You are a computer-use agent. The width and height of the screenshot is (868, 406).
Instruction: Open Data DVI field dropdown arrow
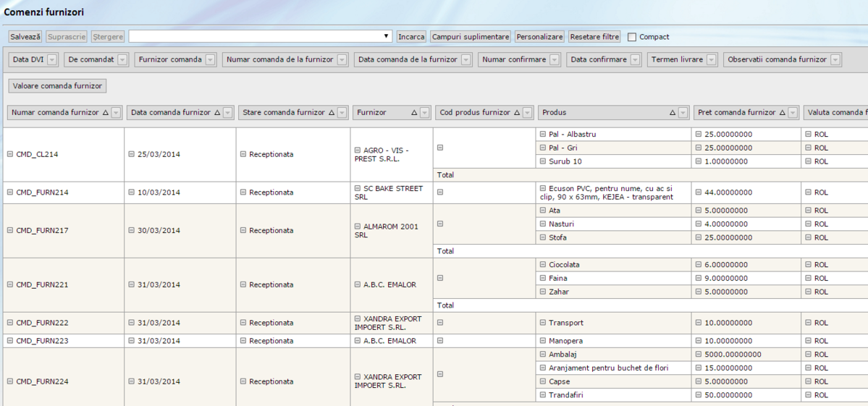coord(52,60)
